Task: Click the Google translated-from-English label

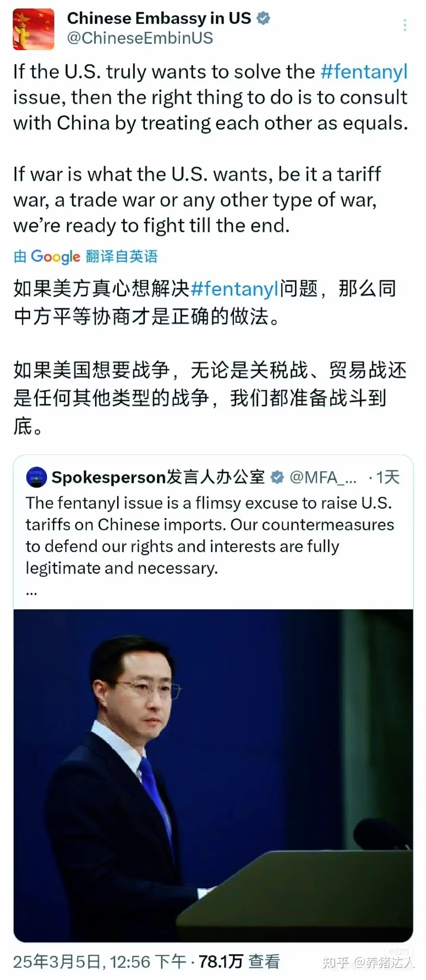Action: [x=85, y=257]
